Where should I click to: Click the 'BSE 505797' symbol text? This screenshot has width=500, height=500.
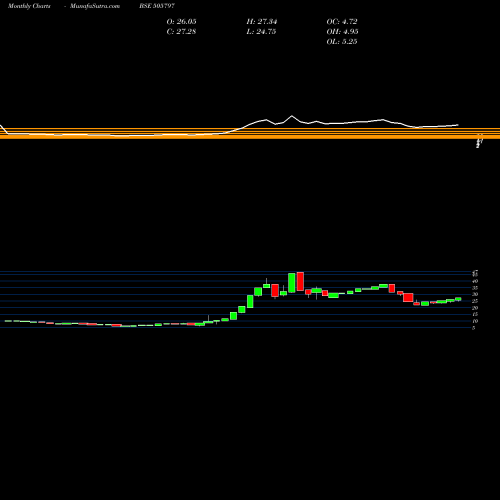point(157,6)
